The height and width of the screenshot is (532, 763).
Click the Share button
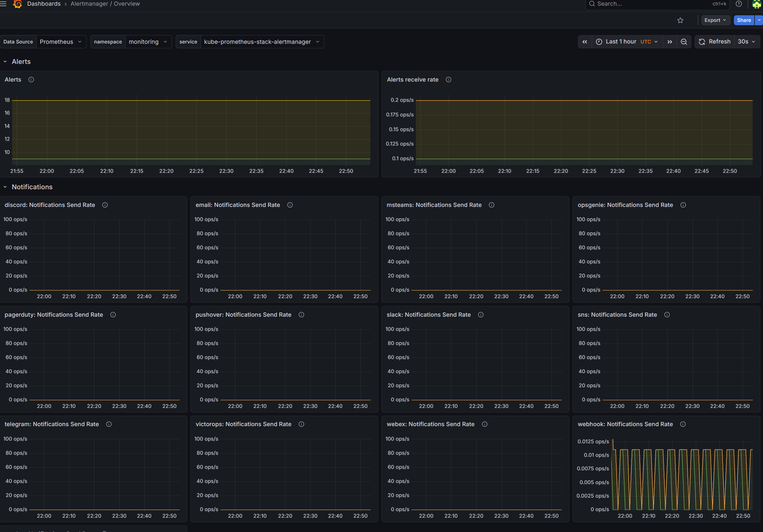click(x=744, y=20)
